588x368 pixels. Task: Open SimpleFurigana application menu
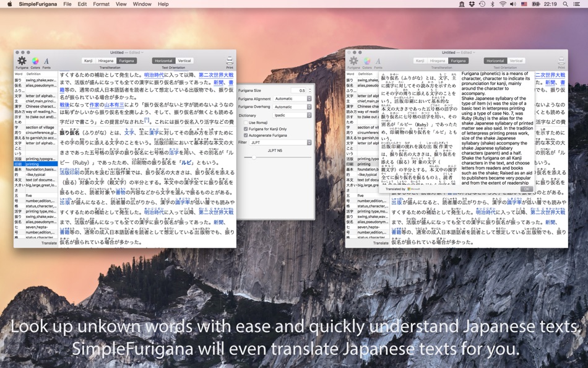point(38,4)
